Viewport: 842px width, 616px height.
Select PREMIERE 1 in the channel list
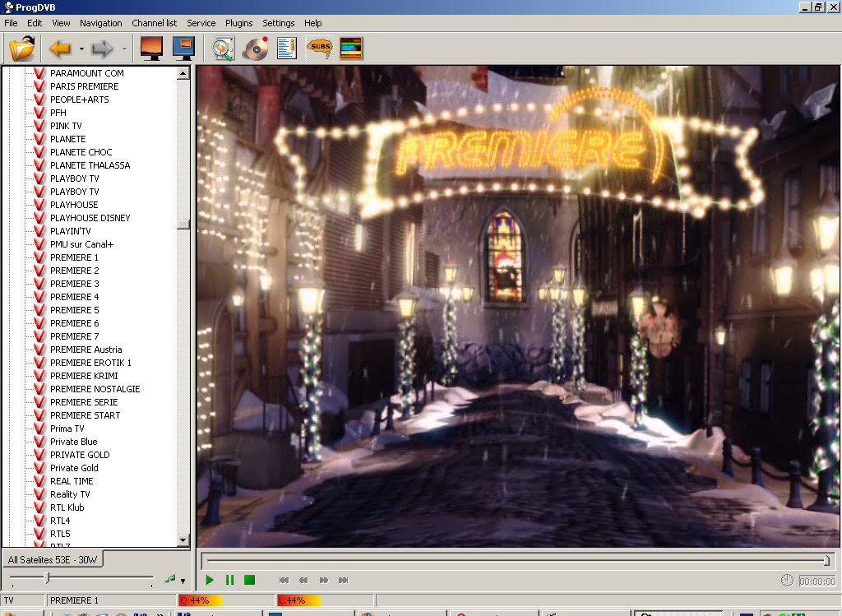pyautogui.click(x=74, y=257)
